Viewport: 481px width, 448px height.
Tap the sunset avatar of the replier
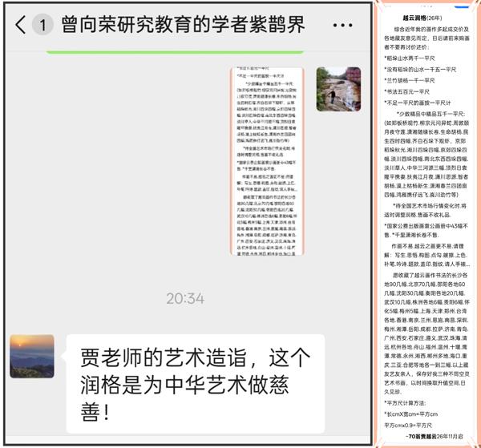tap(32, 356)
